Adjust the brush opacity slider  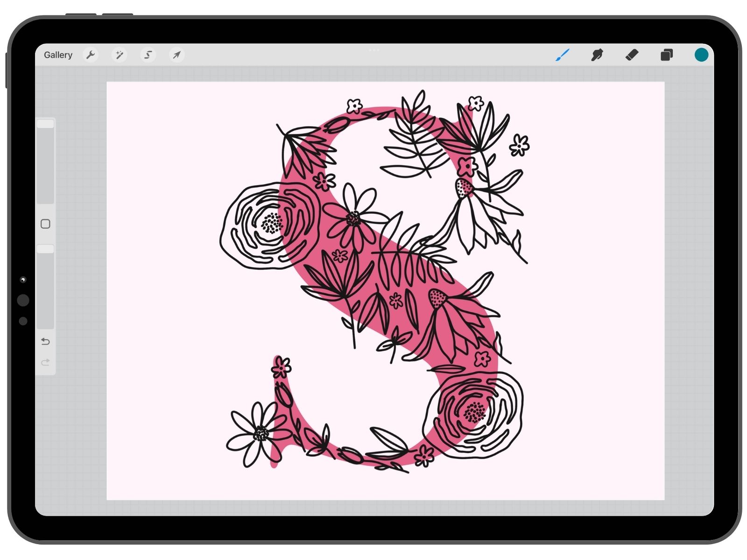[46, 287]
